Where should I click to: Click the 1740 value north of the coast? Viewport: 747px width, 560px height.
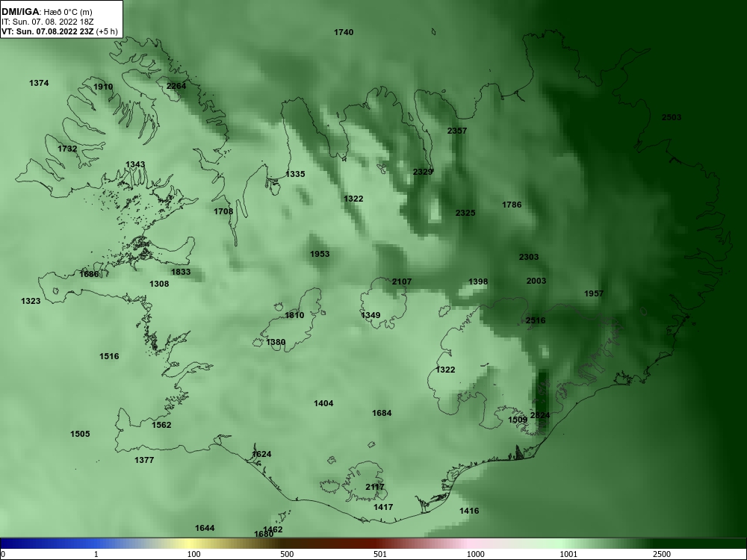pyautogui.click(x=344, y=32)
